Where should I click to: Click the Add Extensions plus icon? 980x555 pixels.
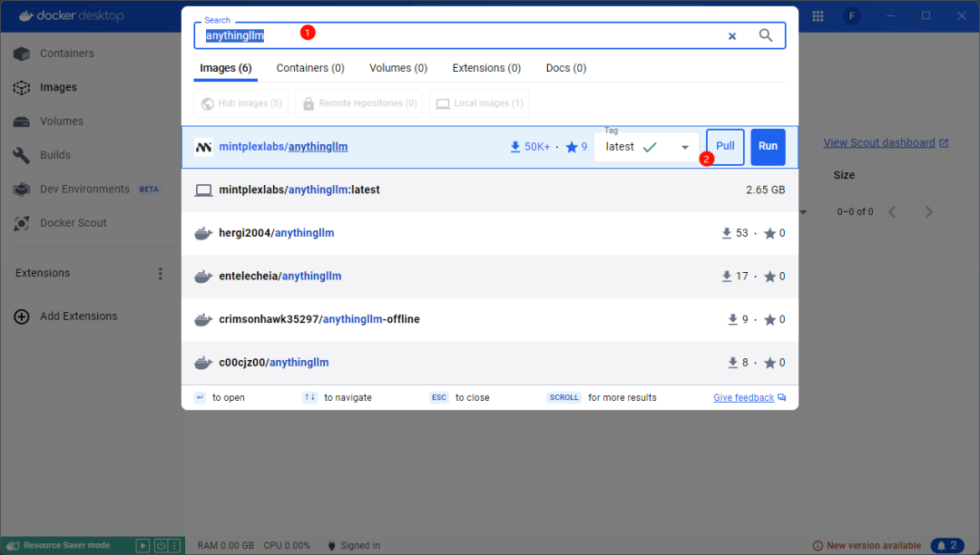(x=22, y=316)
